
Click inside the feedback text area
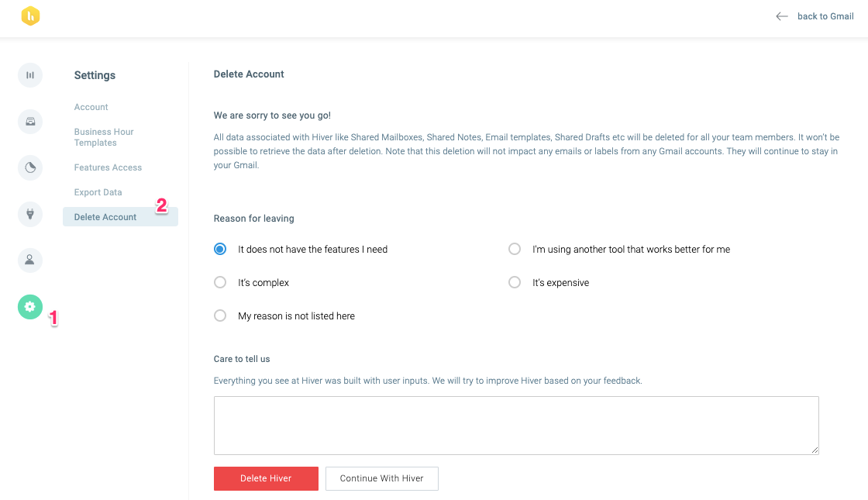point(516,426)
